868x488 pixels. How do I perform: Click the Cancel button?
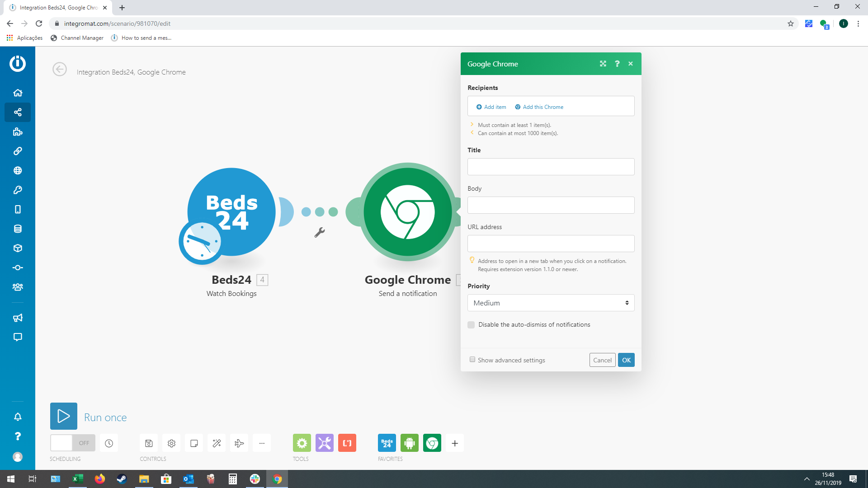coord(602,360)
